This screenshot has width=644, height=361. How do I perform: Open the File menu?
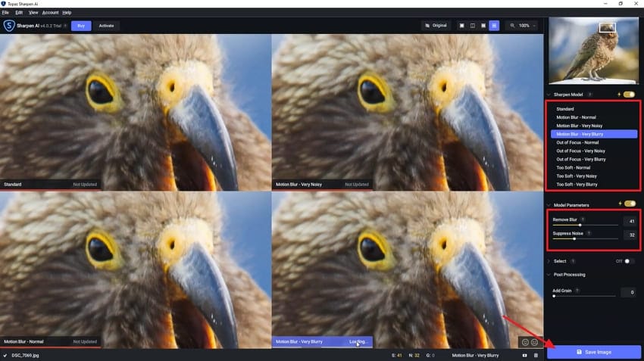5,12
